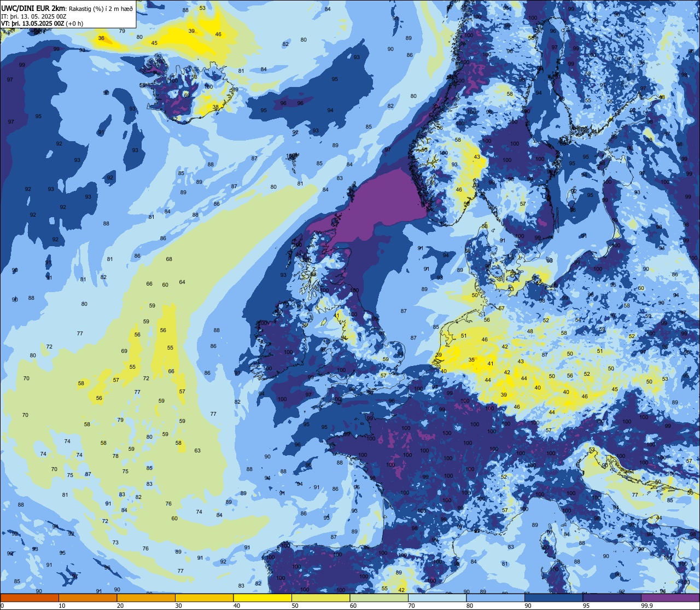
Task: Click the indigo 95–99.9 legend swatch
Action: [612, 597]
